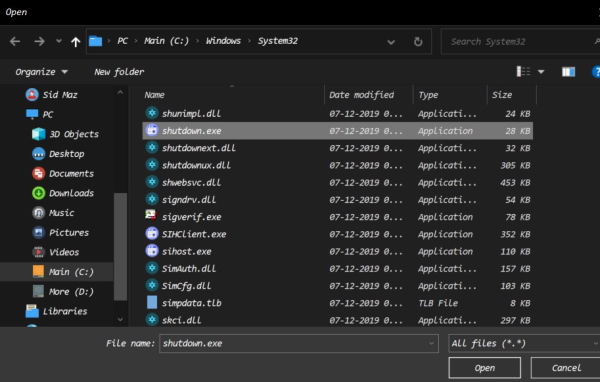Click the 28 KB size of shutdown.exe
This screenshot has height=382, width=600.
coord(517,131)
